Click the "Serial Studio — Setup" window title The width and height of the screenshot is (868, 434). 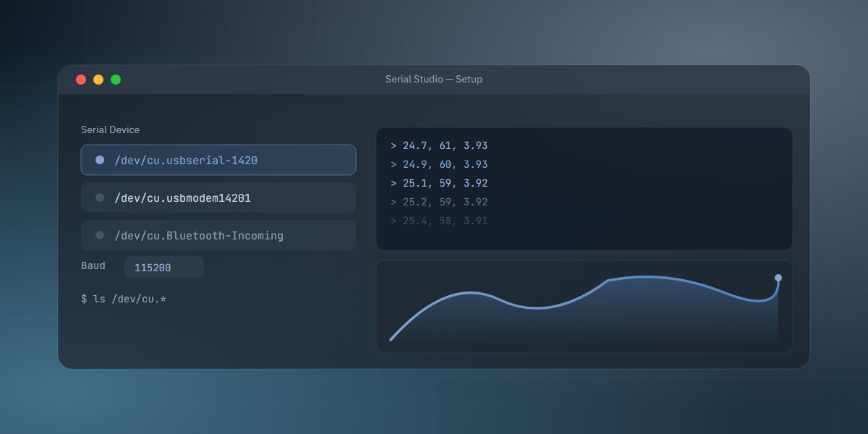click(434, 79)
